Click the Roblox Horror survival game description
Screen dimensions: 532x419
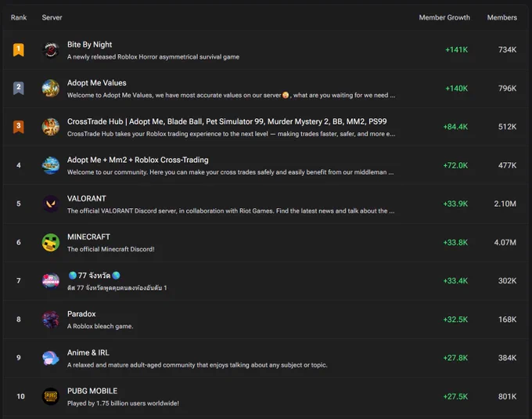pyautogui.click(x=153, y=57)
